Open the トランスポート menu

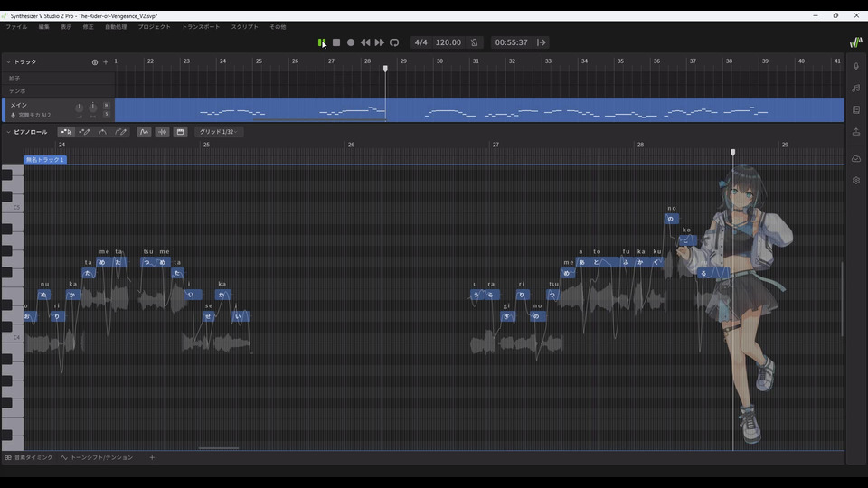coord(201,26)
